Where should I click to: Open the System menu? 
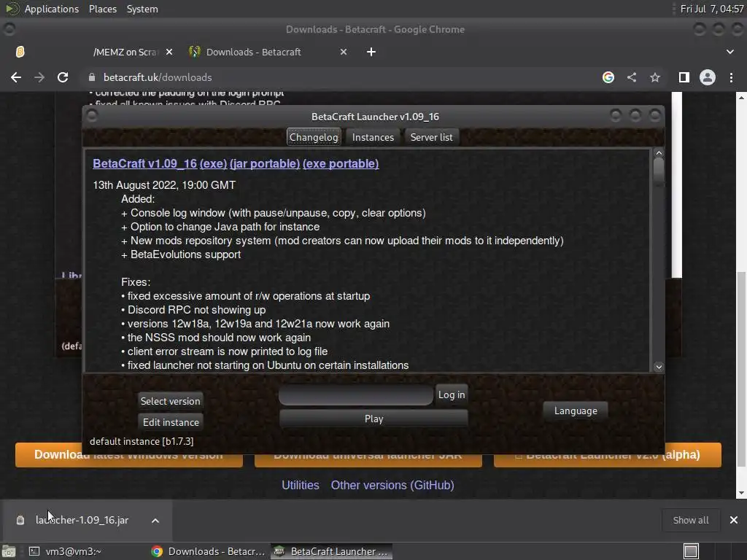(142, 9)
